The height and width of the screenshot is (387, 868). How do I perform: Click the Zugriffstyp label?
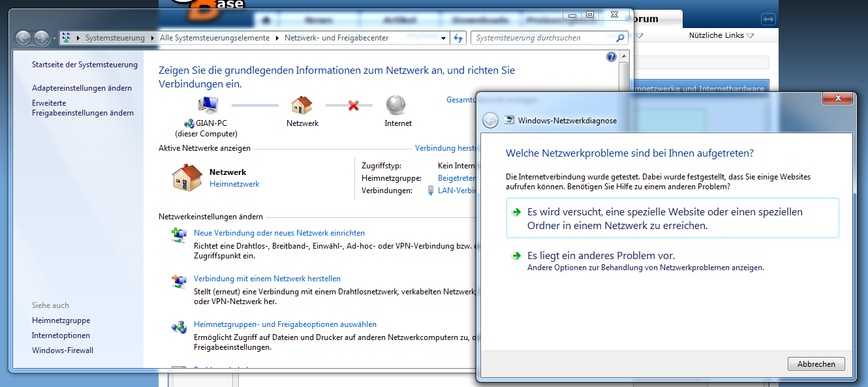[x=381, y=166]
